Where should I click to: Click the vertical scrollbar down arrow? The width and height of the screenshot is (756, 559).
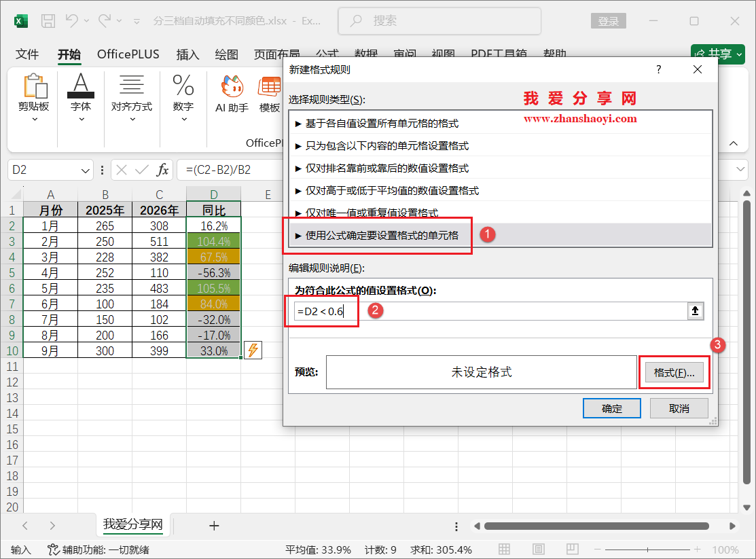(747, 507)
